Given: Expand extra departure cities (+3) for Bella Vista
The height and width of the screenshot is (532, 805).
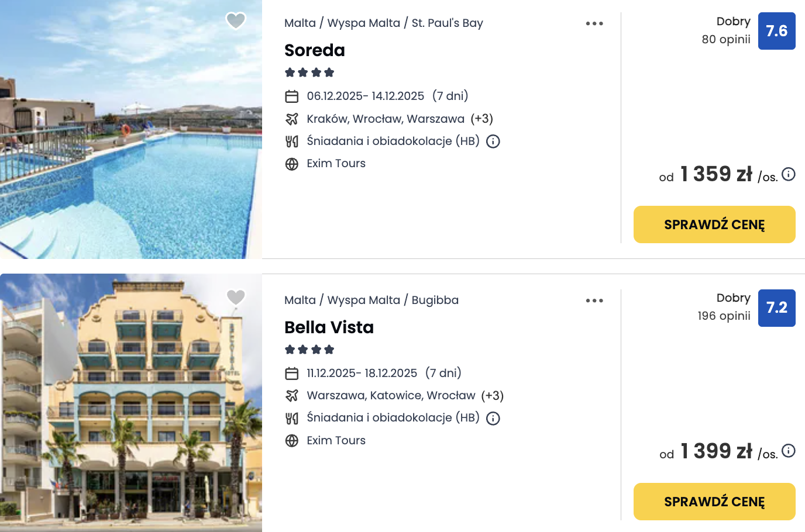Looking at the screenshot, I should (x=493, y=396).
